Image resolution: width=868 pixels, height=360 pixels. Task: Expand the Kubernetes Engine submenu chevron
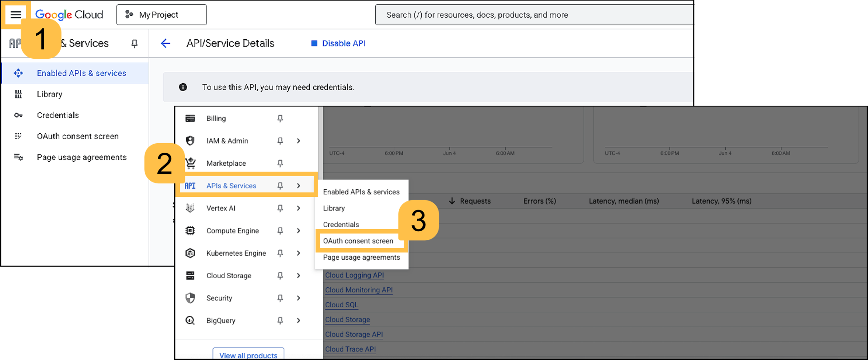pyautogui.click(x=298, y=253)
